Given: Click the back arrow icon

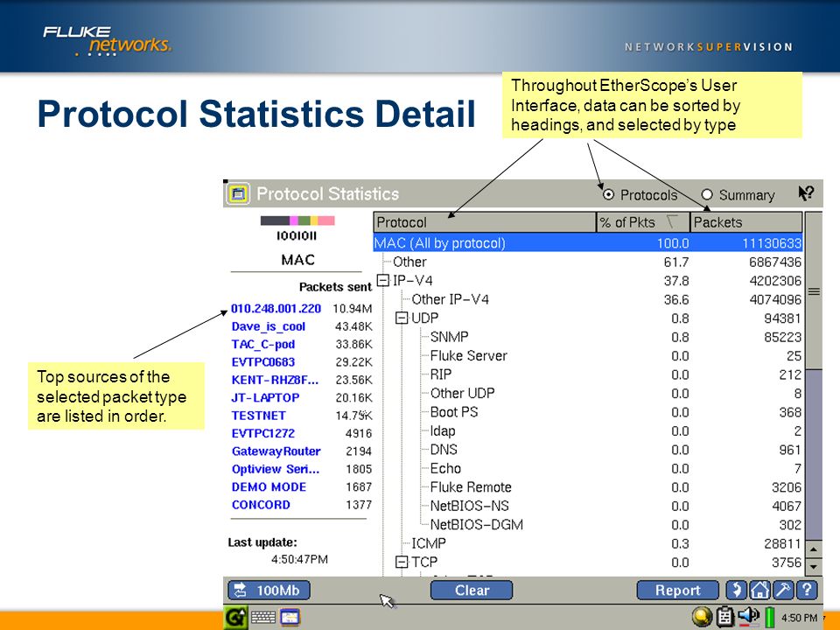Looking at the screenshot, I should point(736,590).
